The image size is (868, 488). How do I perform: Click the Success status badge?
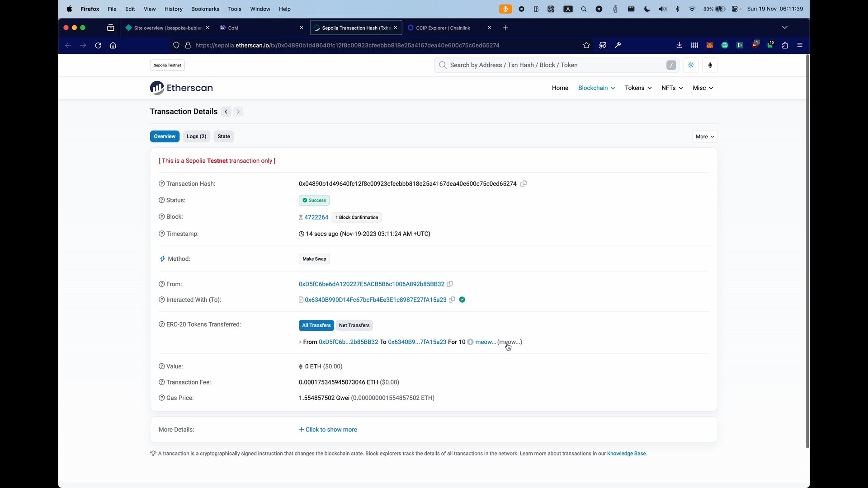[x=314, y=200]
